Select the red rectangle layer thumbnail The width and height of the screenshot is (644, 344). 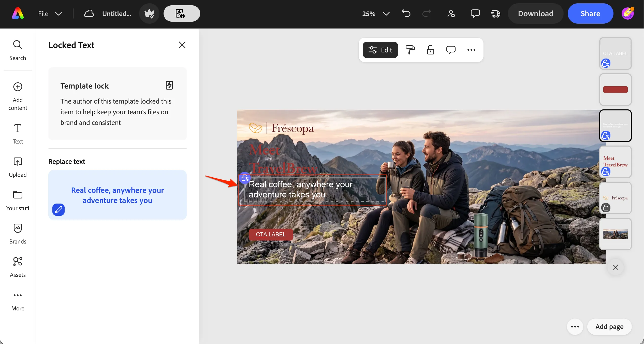coord(615,89)
